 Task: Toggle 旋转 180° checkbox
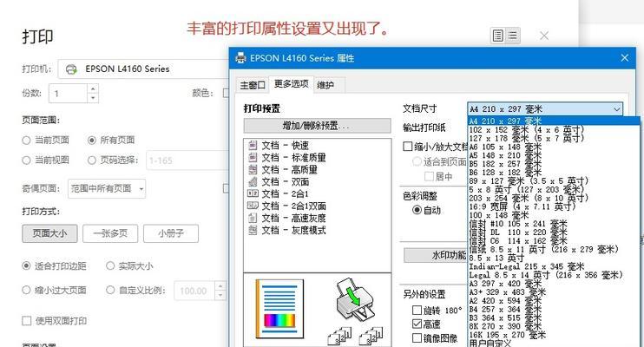click(417, 310)
